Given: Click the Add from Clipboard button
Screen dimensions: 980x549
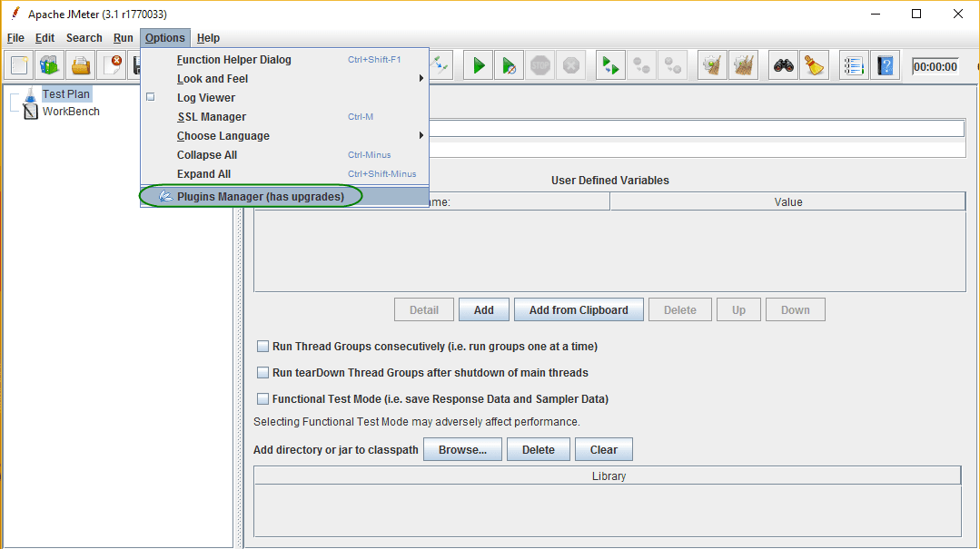Looking at the screenshot, I should point(579,309).
